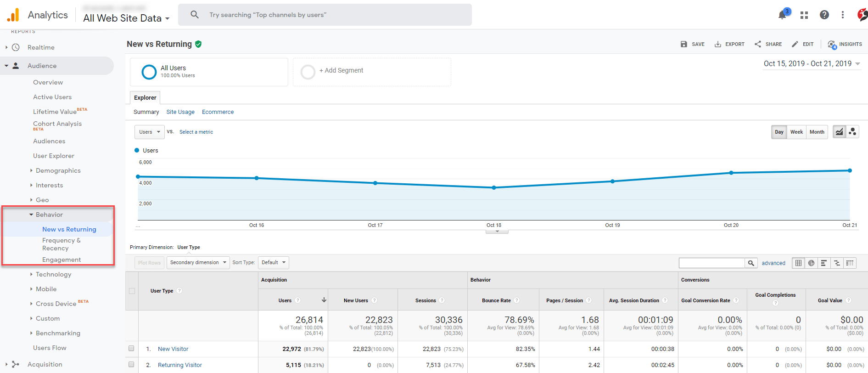Screen dimensions: 868x373
Task: Open the Secondary dimension dropdown
Action: [x=198, y=263]
